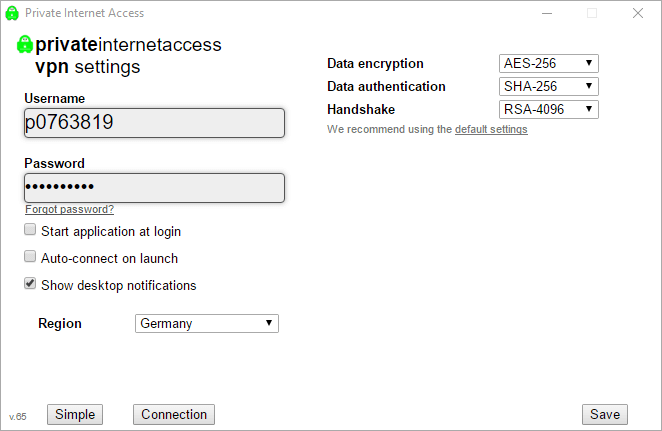662x431 pixels.
Task: Check Auto-connect on launch
Action: coord(30,257)
